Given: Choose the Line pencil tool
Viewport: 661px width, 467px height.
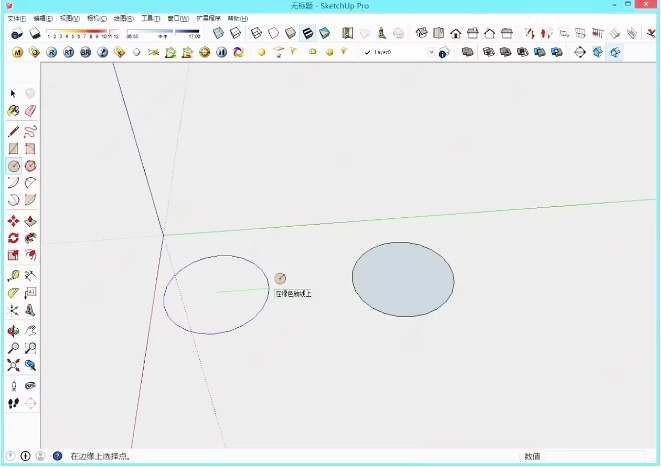Looking at the screenshot, I should (x=13, y=131).
